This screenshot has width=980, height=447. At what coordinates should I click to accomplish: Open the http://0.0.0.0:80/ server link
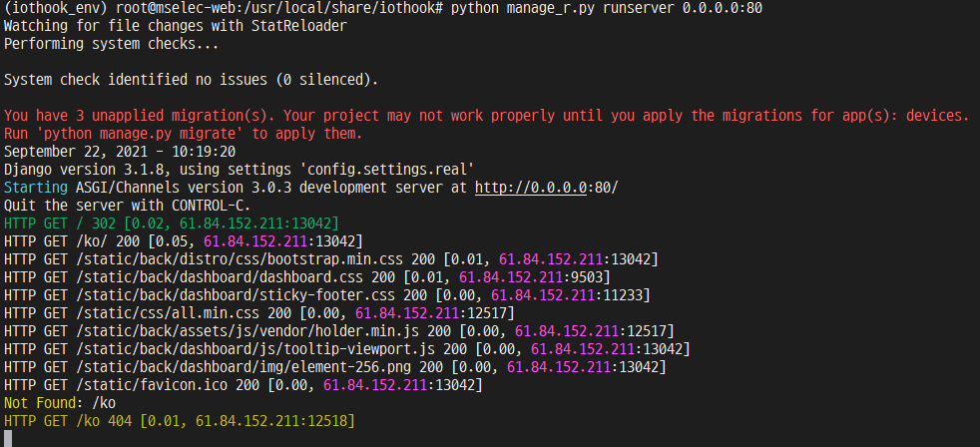546,188
